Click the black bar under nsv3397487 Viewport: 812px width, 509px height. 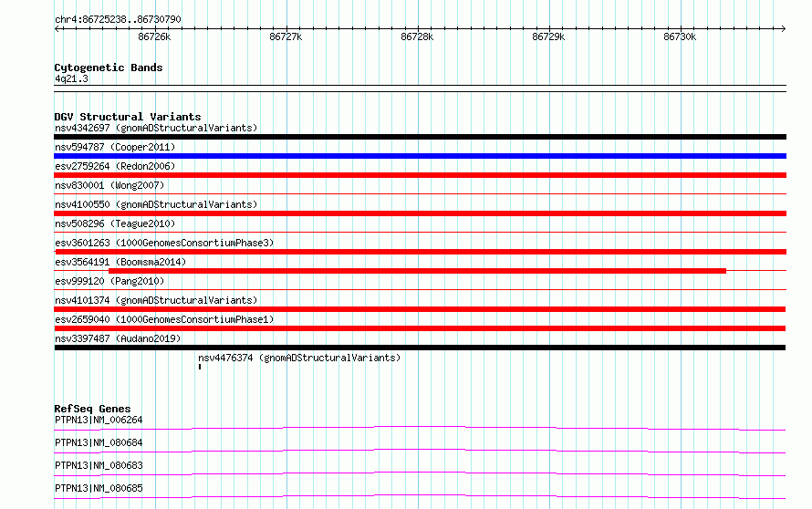(420, 348)
